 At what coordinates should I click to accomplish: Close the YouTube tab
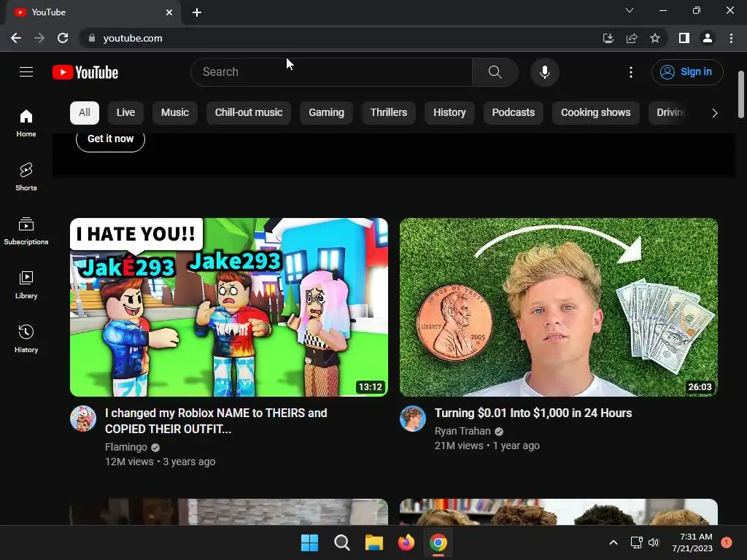point(169,12)
